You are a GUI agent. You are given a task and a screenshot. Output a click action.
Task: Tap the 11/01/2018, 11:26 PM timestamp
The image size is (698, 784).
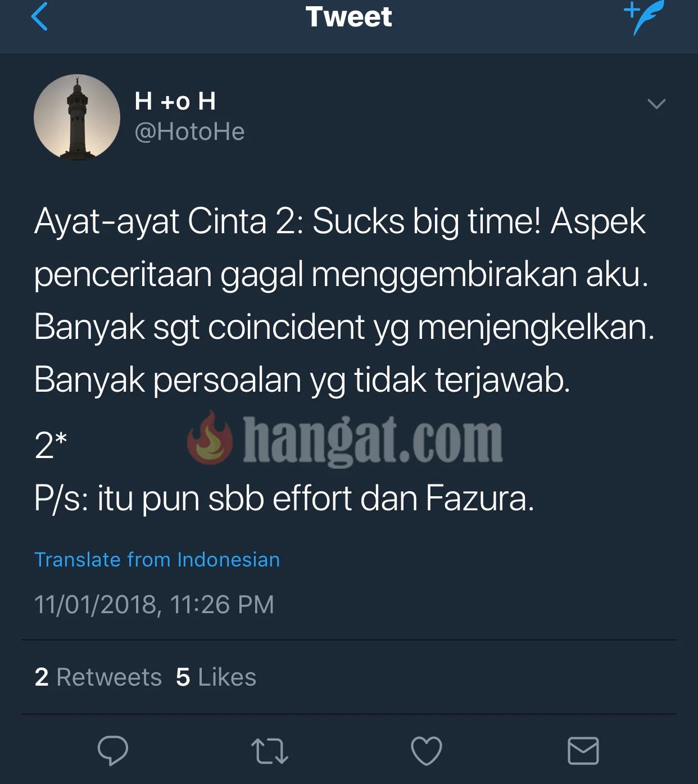click(x=155, y=605)
